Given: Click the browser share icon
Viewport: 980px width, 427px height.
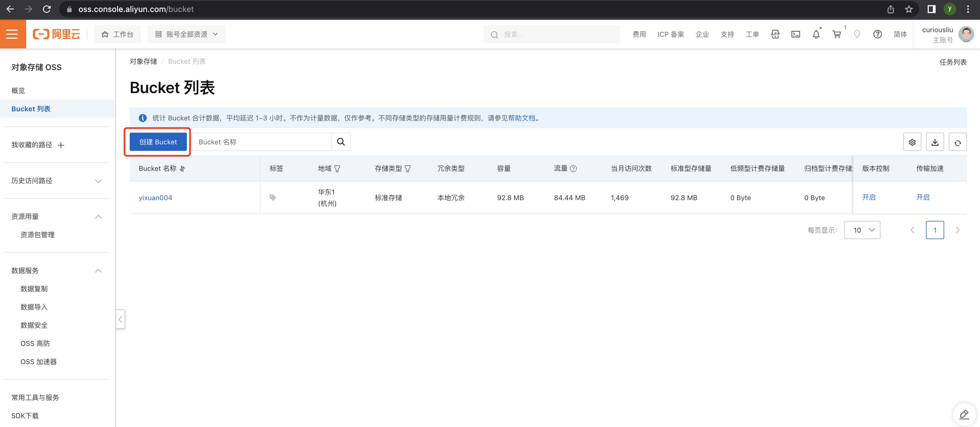Looking at the screenshot, I should click(890, 9).
